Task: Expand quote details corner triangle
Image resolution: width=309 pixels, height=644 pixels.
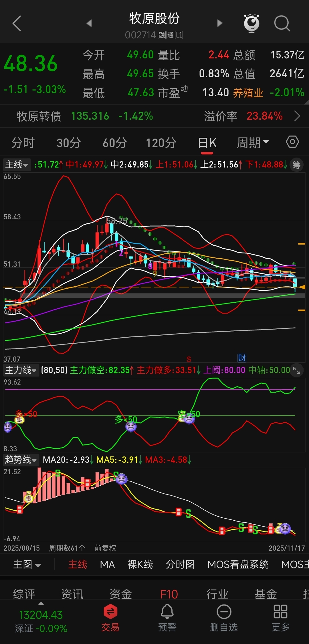Action: pyautogui.click(x=306, y=102)
